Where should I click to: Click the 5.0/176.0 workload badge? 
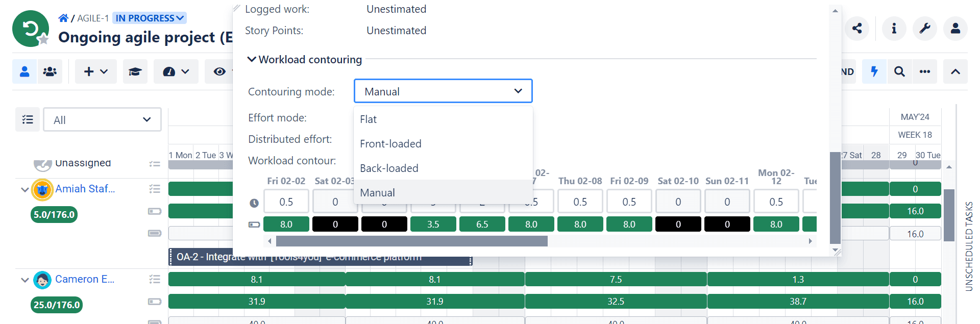(55, 214)
